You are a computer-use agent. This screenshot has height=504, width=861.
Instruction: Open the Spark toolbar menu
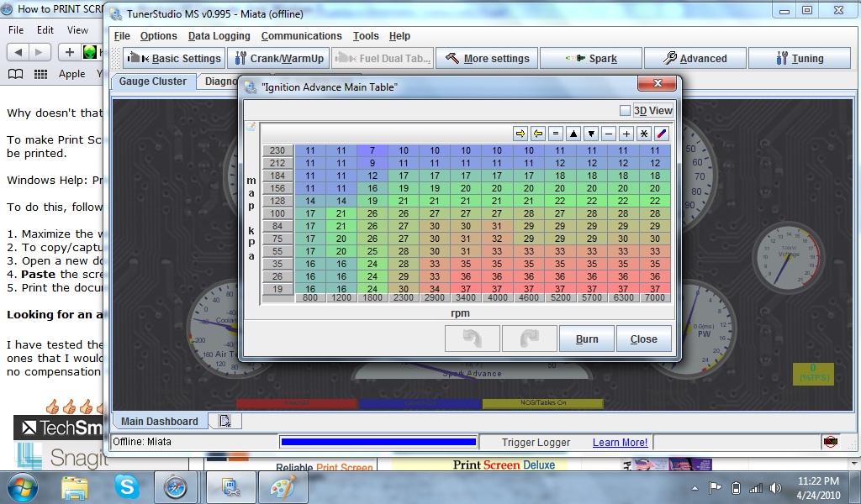pos(590,59)
